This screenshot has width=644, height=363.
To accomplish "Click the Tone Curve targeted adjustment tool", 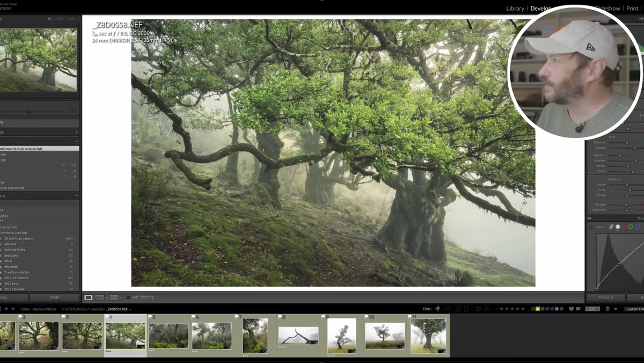I will (591, 227).
